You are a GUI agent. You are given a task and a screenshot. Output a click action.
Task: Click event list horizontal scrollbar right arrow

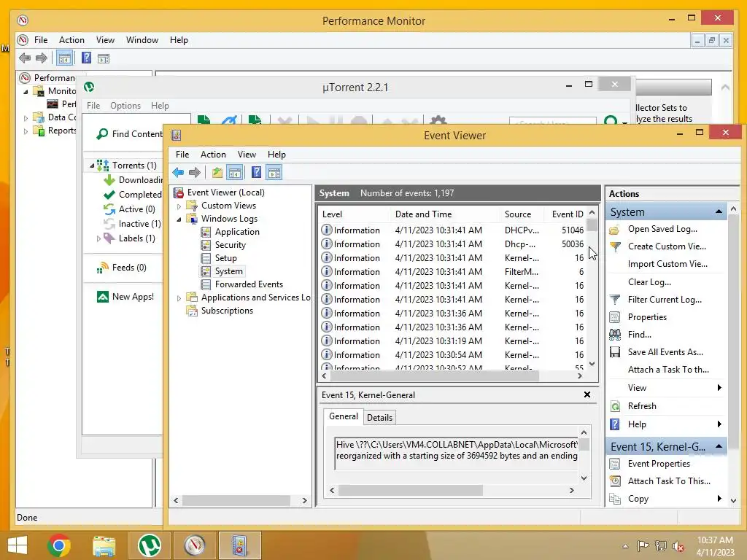click(x=579, y=376)
